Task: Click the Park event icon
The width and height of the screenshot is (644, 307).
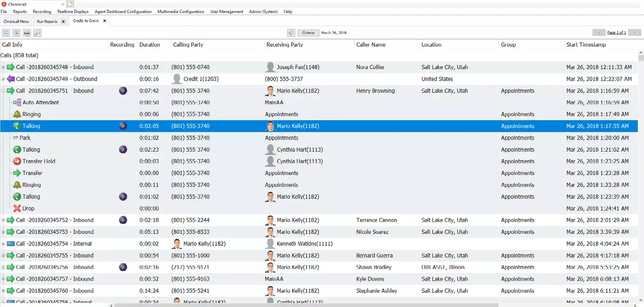Action: pyautogui.click(x=16, y=138)
